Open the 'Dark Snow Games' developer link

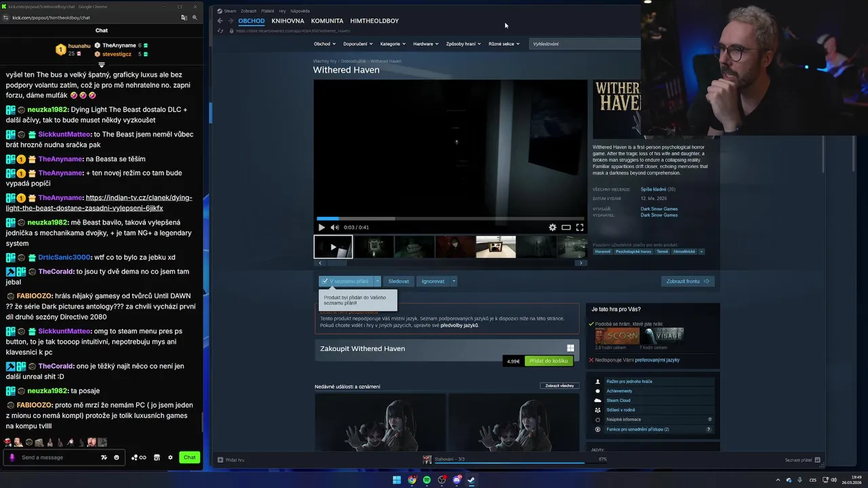tap(659, 209)
